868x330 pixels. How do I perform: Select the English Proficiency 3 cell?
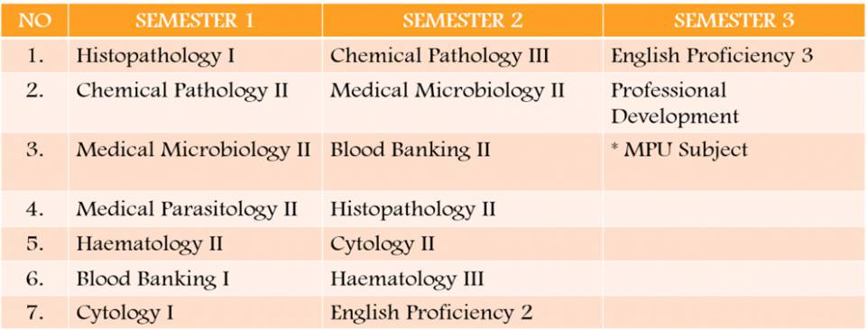tap(734, 56)
